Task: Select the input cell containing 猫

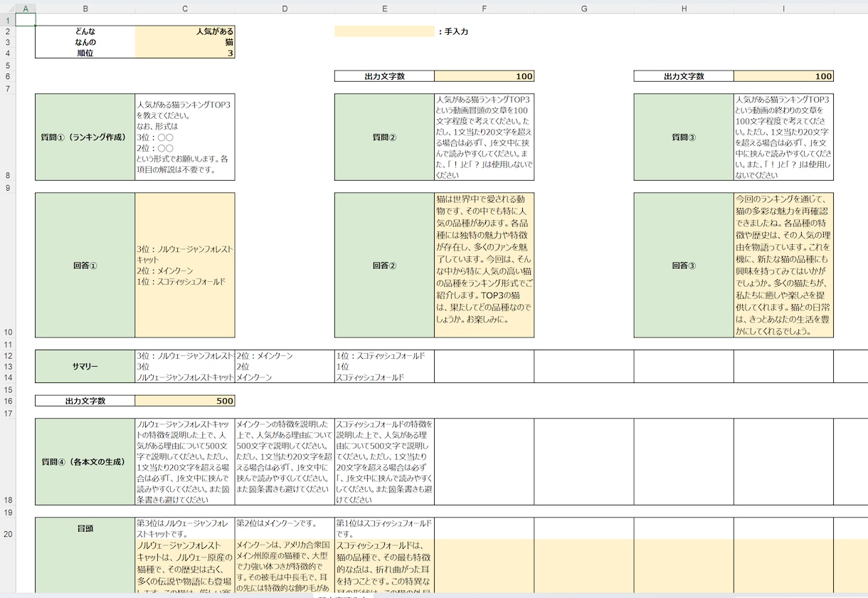Action: (185, 42)
